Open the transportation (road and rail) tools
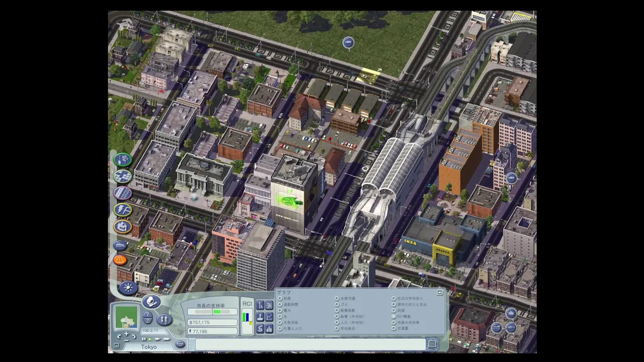The height and width of the screenshot is (362, 644). 122,193
